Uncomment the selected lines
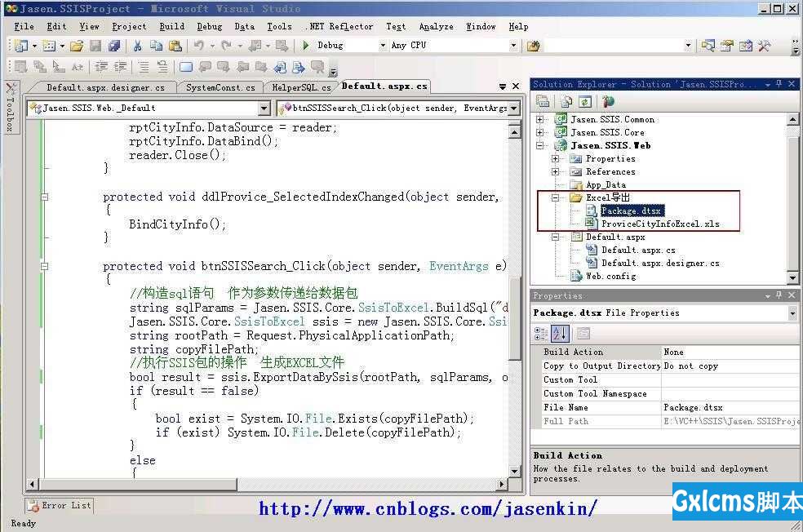Viewport: 803px width, 532px height. (x=162, y=67)
